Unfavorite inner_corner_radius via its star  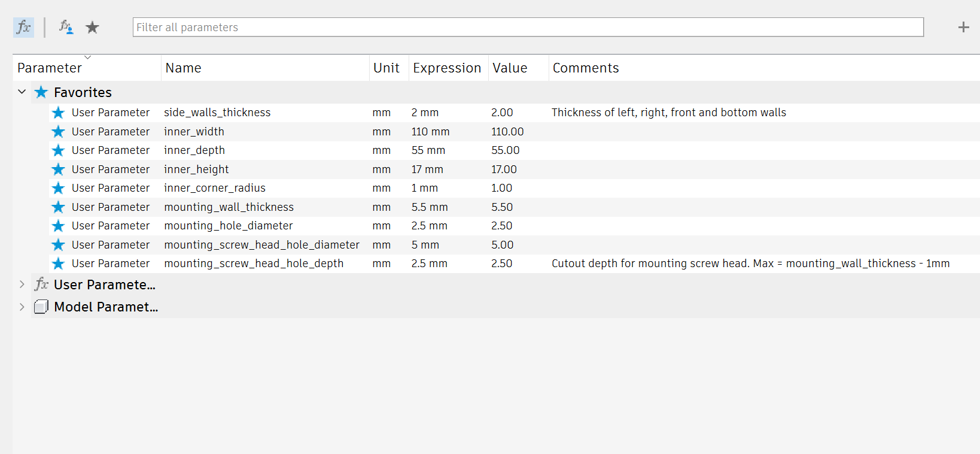(58, 188)
